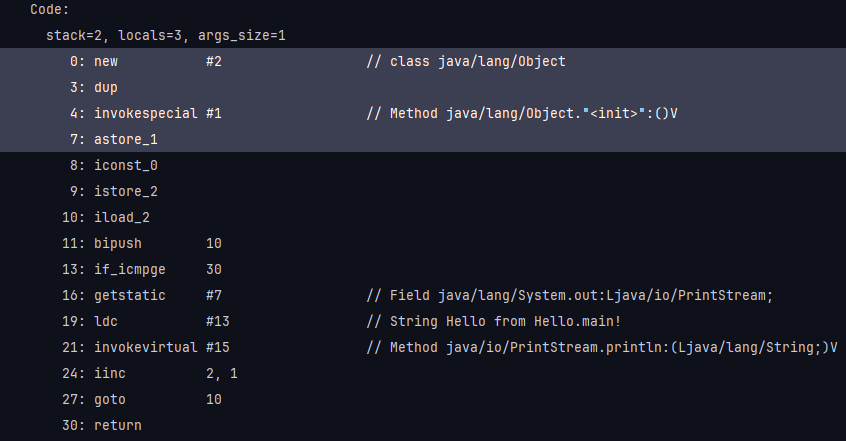Click the "return" instruction at offset 30
Viewport: 846px width, 441px height.
[x=118, y=426]
